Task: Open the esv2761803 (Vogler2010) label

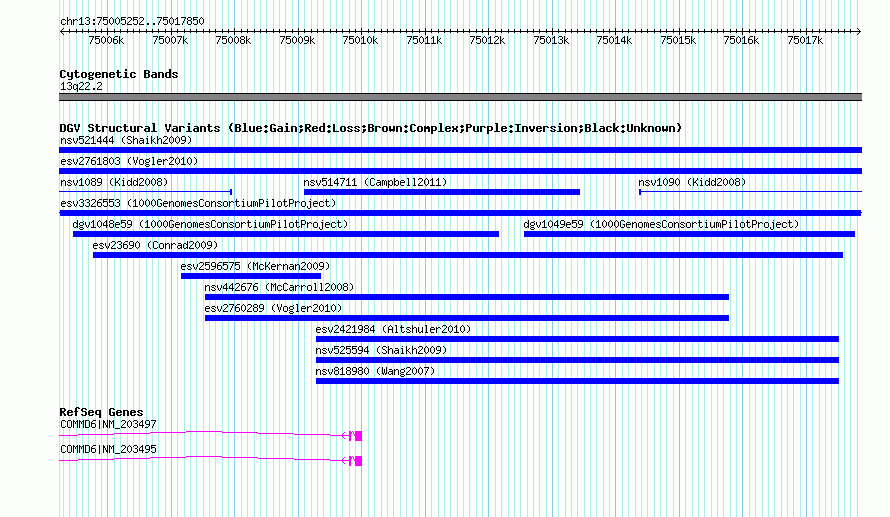Action: 129,161
